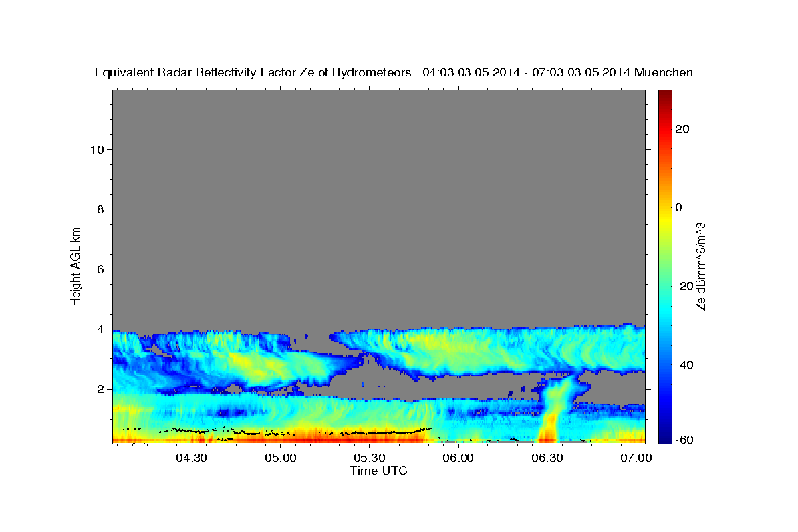Click the colorbar value label '0'
This screenshot has height=532, width=798.
[x=678, y=207]
